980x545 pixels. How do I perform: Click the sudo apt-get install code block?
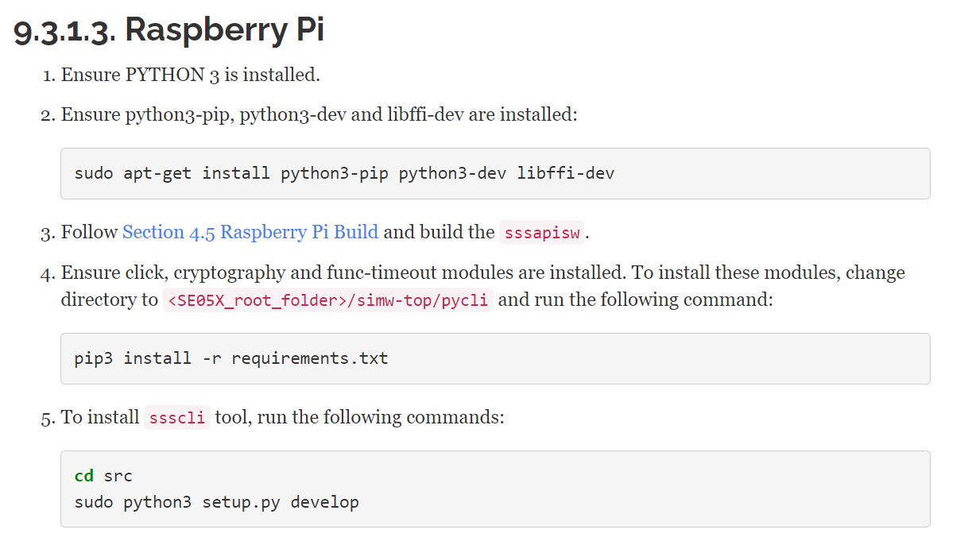(494, 173)
